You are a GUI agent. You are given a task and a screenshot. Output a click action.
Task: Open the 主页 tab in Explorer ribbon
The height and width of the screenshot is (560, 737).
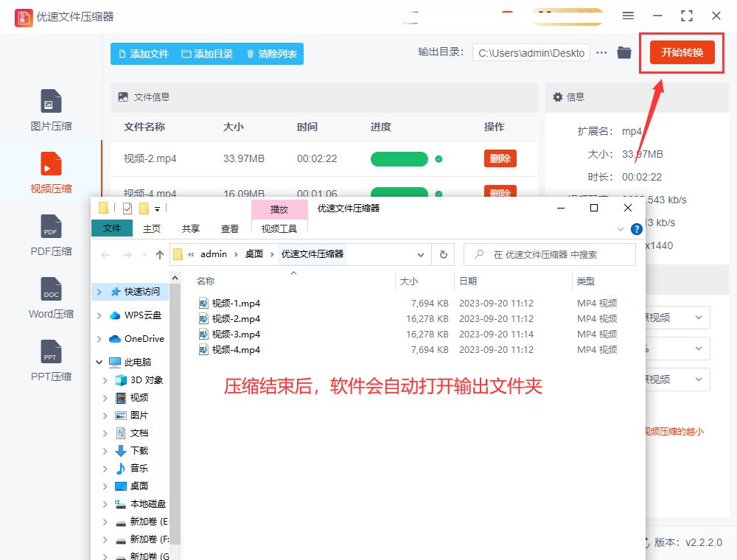pyautogui.click(x=151, y=229)
